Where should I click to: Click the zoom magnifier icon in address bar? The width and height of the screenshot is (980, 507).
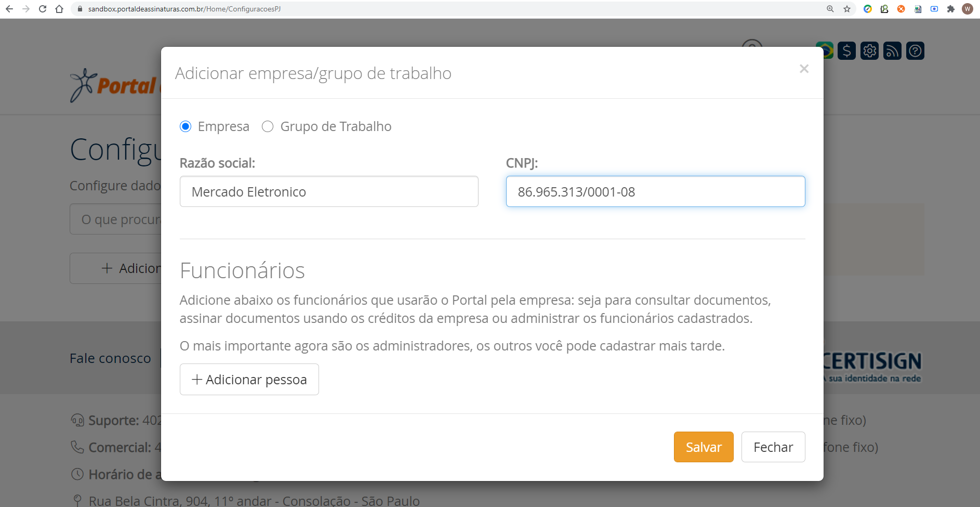[x=830, y=9]
